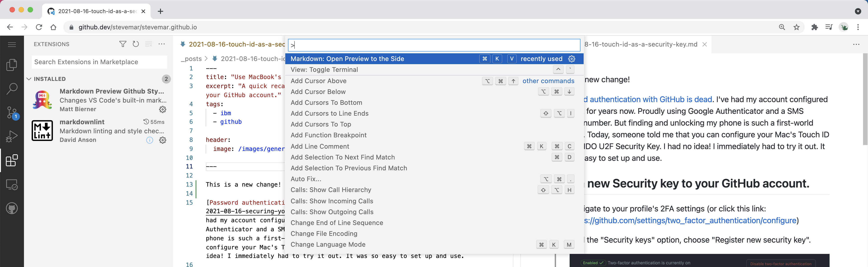Open Run and Debug view
The width and height of the screenshot is (868, 267).
pos(12,136)
